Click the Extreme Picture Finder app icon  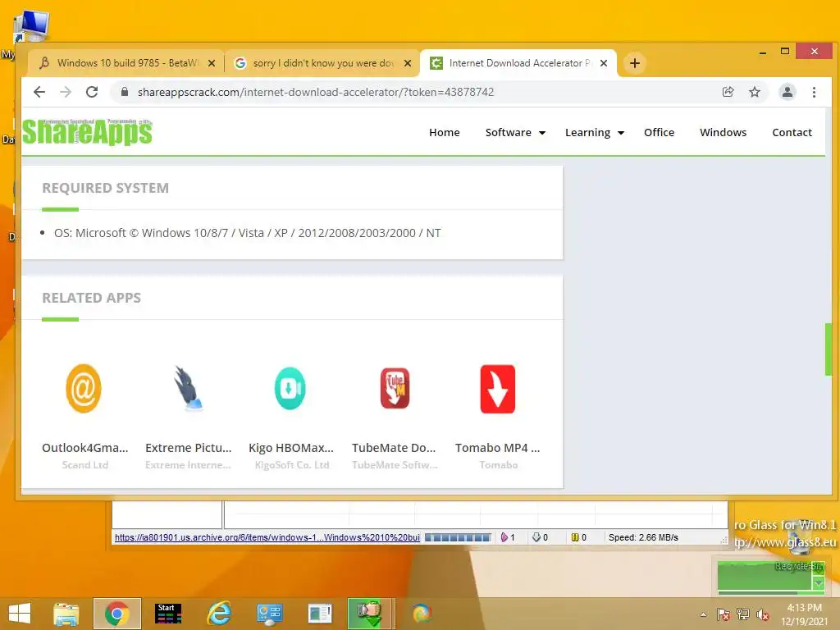tap(188, 388)
